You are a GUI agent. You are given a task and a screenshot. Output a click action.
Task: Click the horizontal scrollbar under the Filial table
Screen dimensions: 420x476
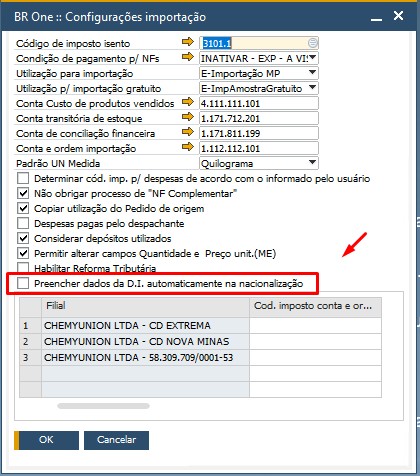103,406
